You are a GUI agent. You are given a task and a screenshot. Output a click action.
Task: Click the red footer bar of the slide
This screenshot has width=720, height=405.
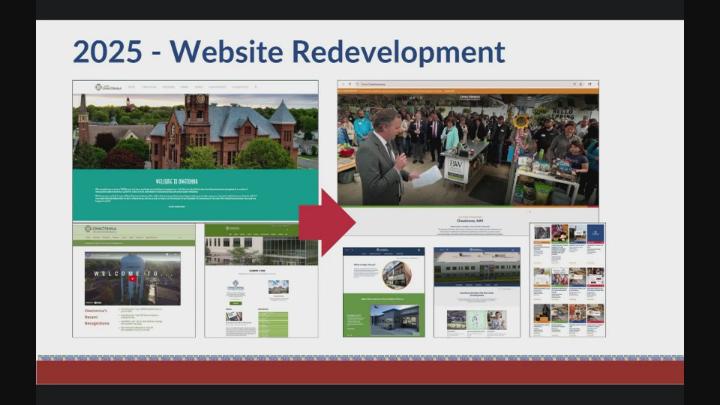tap(360, 372)
